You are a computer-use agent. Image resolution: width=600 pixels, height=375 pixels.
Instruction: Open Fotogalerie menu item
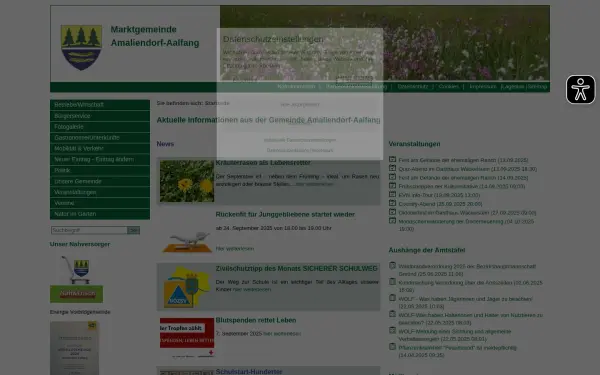point(100,127)
